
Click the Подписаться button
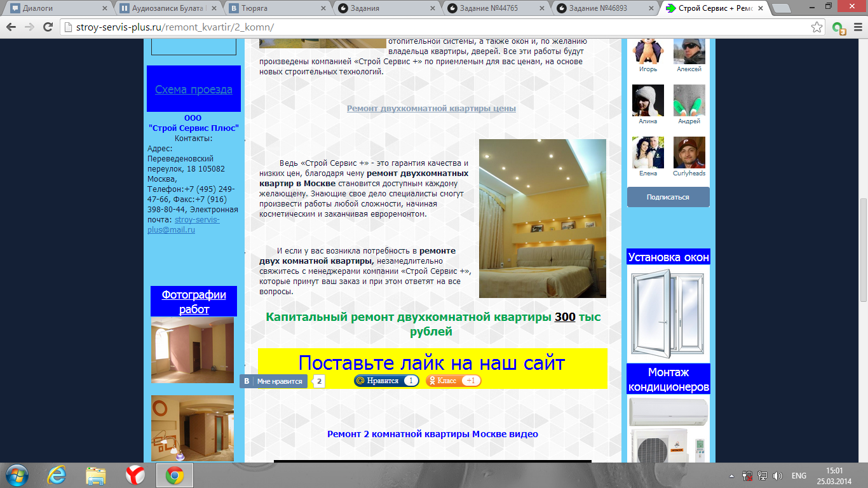click(x=668, y=197)
